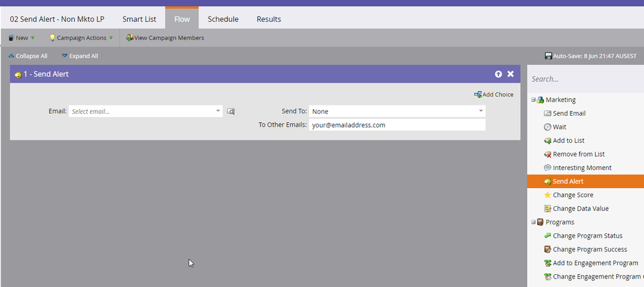Select Change Program Success action label
644x287 pixels.
(590, 249)
